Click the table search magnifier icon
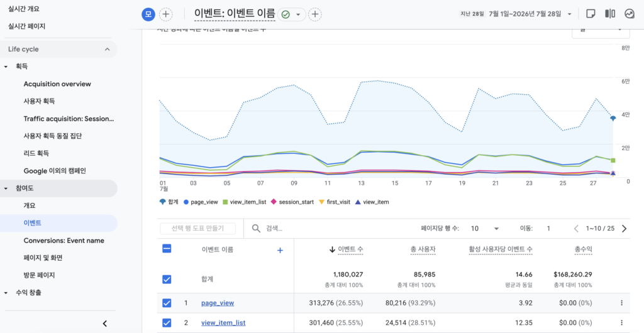 point(256,229)
